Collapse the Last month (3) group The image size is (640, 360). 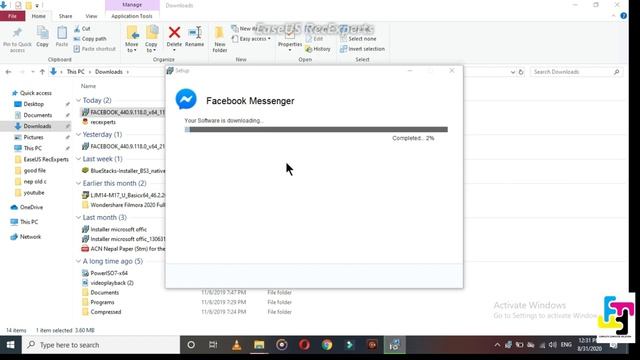coord(78,218)
